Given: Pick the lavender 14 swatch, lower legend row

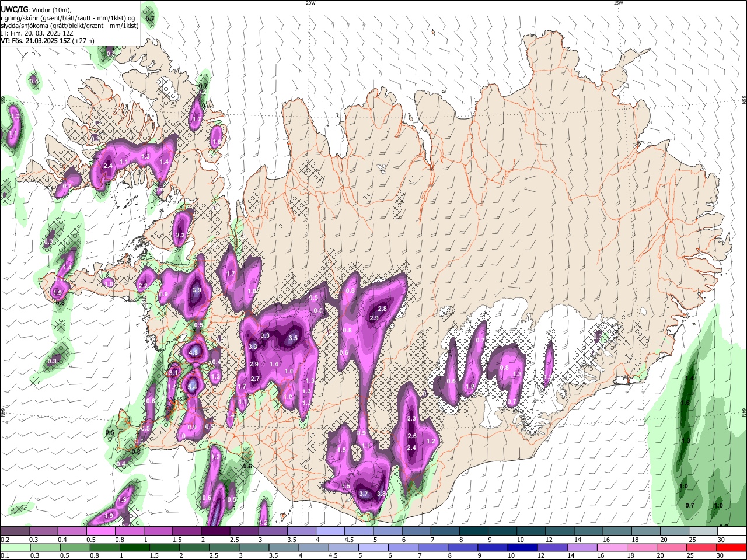Looking at the screenshot, I should 582,548.
